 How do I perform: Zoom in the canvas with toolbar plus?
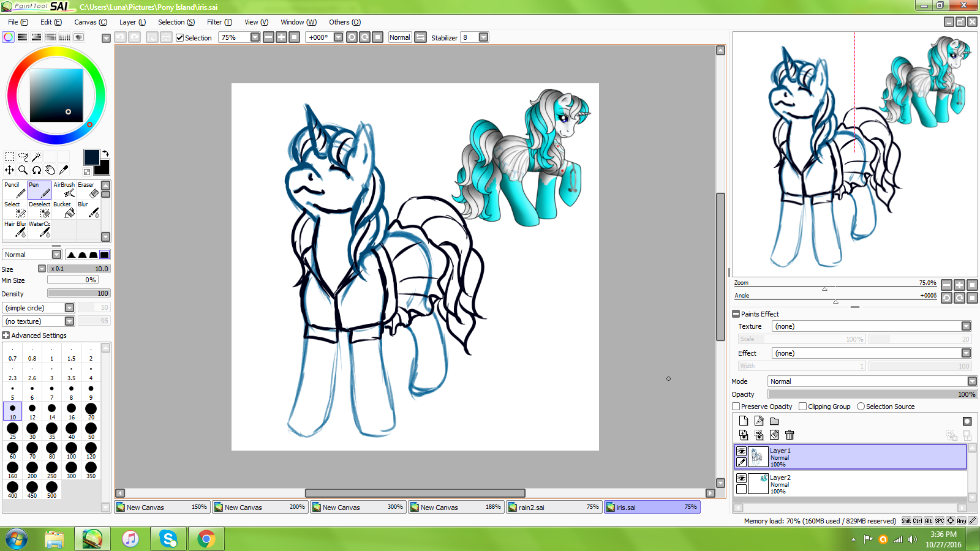coord(281,37)
